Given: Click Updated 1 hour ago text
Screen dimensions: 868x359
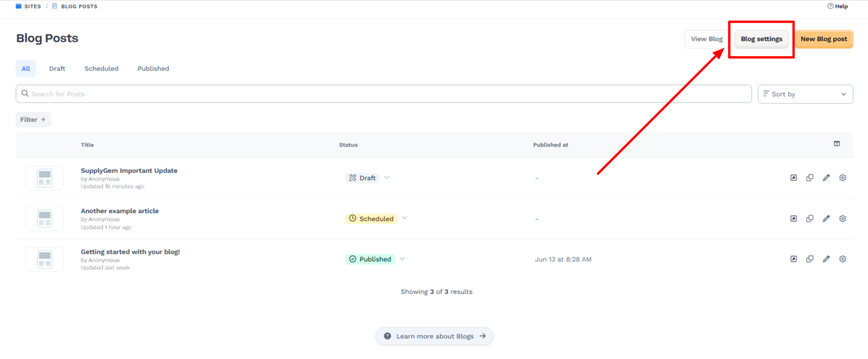Looking at the screenshot, I should [x=106, y=227].
